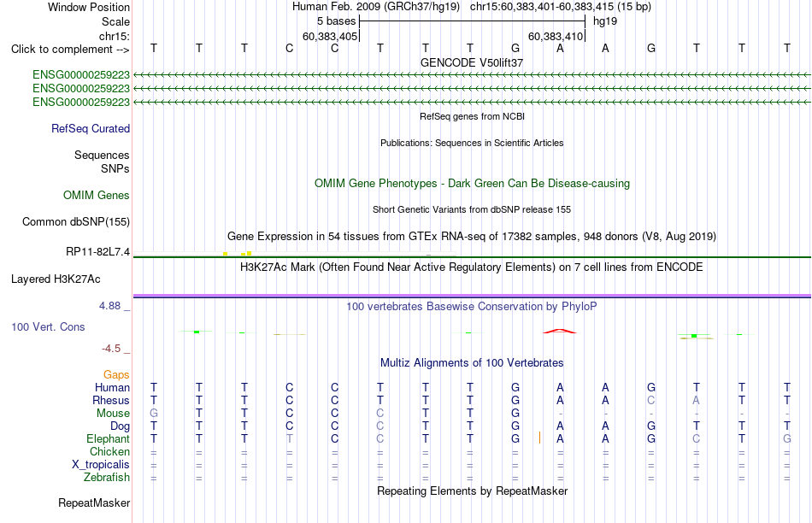Click the GTEx yellow expression bar chart
Screen dimensions: 812x523
(238, 253)
